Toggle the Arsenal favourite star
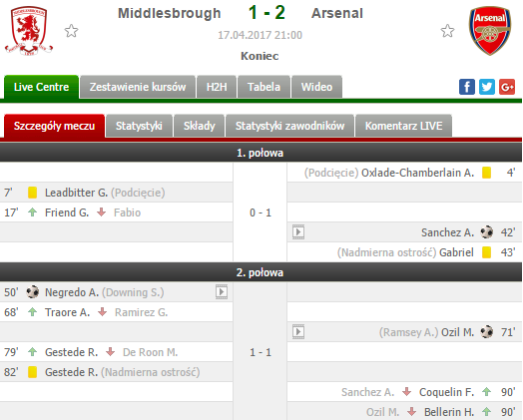Image resolution: width=523 pixels, height=420 pixels. 447,31
